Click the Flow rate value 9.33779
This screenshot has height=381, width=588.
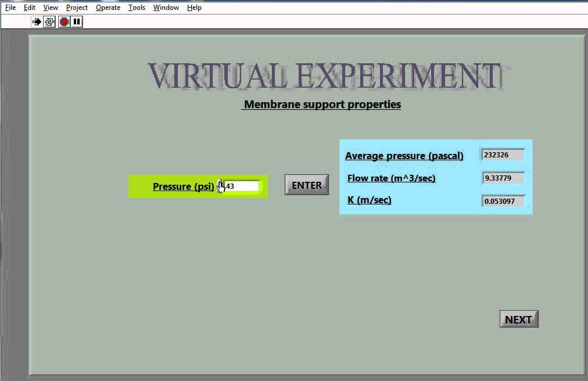pyautogui.click(x=503, y=178)
